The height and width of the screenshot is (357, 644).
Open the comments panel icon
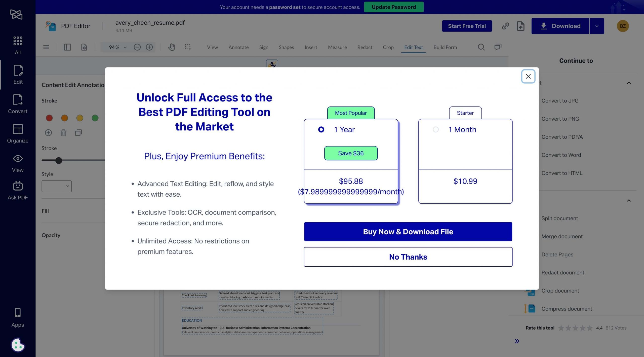498,47
